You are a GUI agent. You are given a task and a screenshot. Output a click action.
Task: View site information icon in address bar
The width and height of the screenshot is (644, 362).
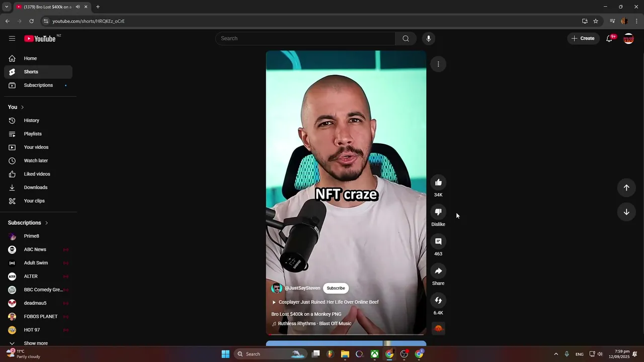click(46, 21)
